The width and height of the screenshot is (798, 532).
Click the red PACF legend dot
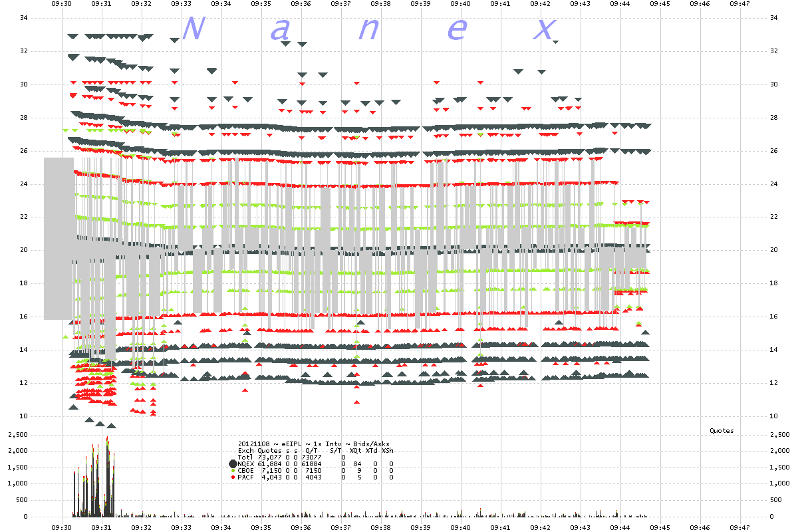[233, 477]
